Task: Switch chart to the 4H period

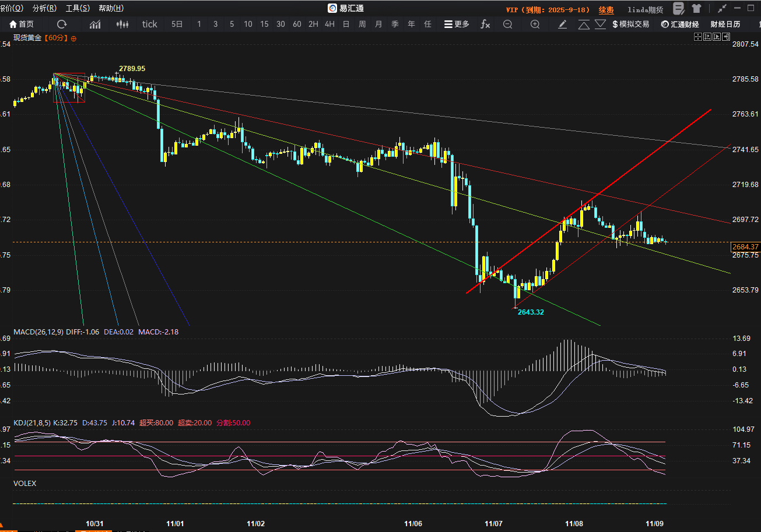Action: (329, 24)
